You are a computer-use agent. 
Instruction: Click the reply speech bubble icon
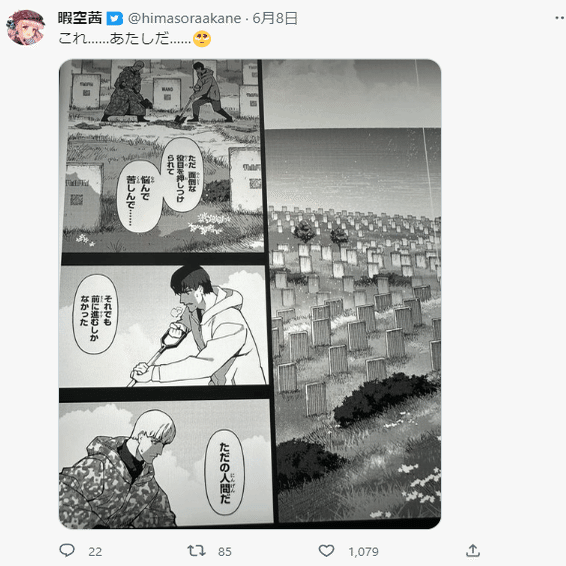click(67, 550)
